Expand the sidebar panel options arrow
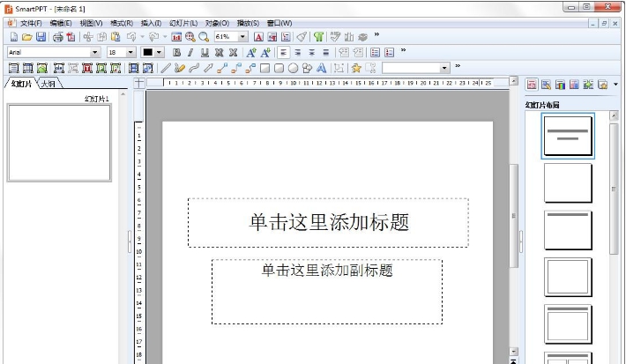 615,85
